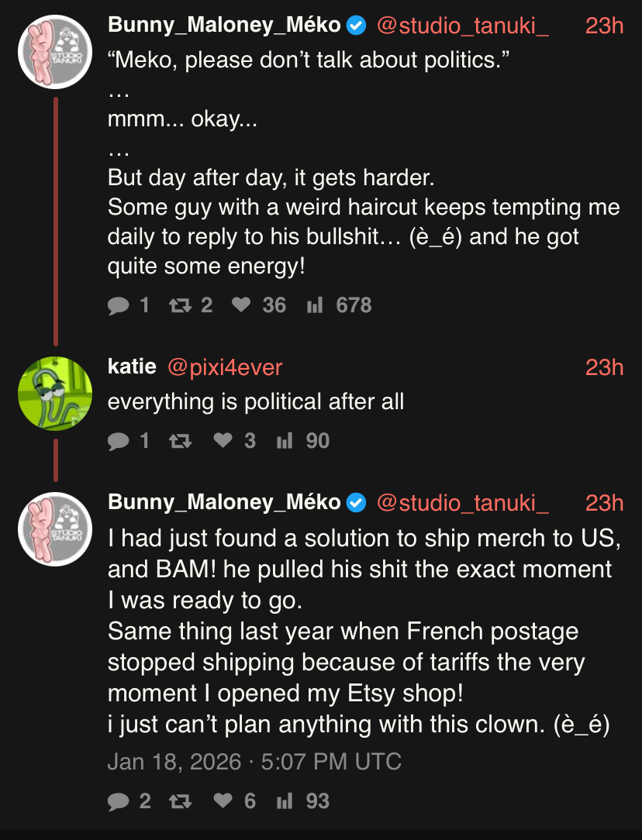Image resolution: width=642 pixels, height=840 pixels.
Task: Open katie's green avatar picture
Action: coord(55,393)
